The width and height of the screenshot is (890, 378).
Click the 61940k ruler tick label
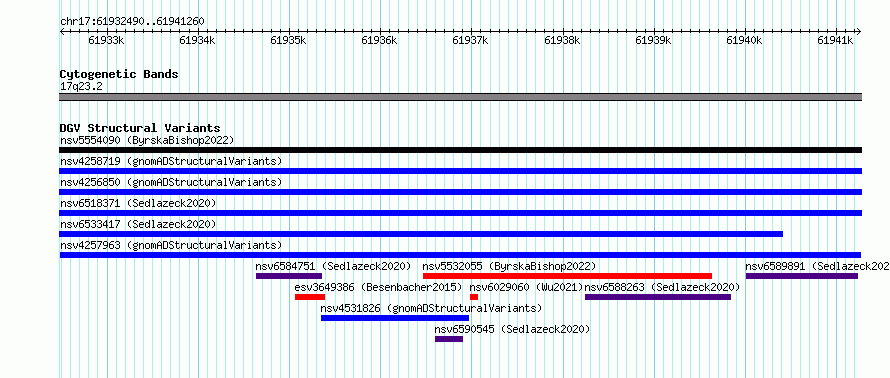(744, 40)
